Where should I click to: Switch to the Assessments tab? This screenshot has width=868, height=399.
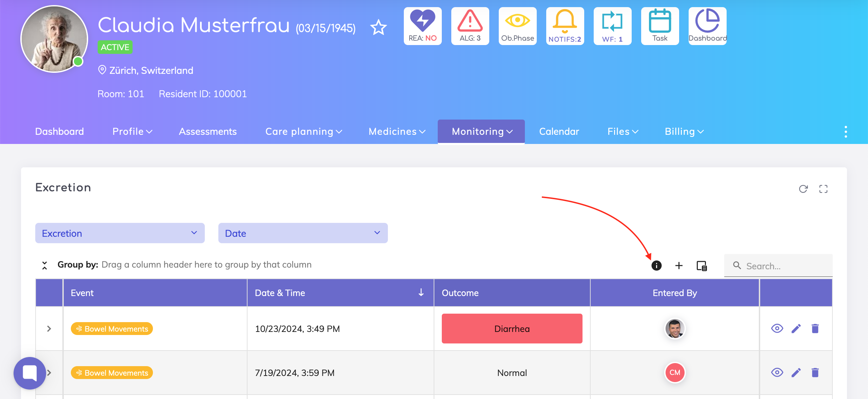pyautogui.click(x=208, y=131)
